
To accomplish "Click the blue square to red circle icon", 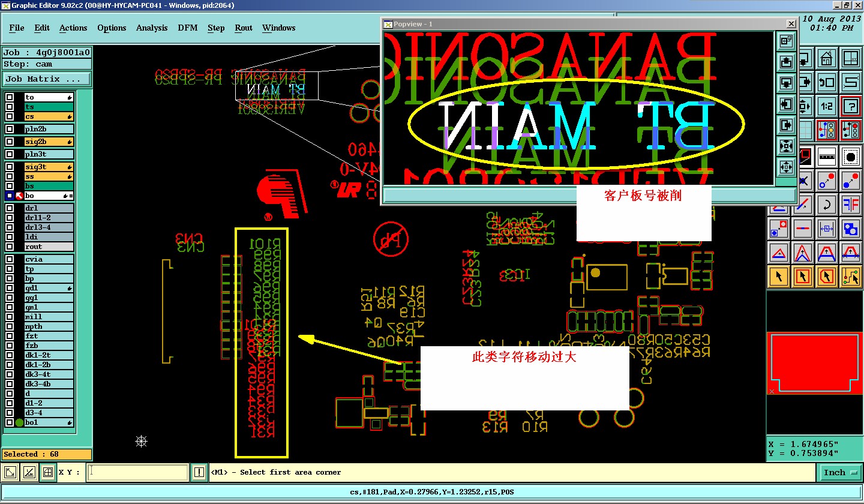I will tap(780, 229).
